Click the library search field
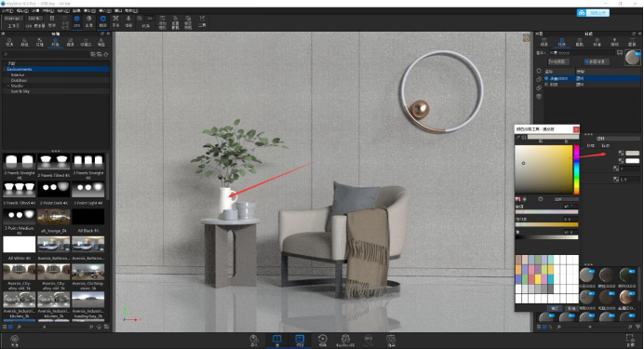This screenshot has width=644, height=349. tap(47, 54)
